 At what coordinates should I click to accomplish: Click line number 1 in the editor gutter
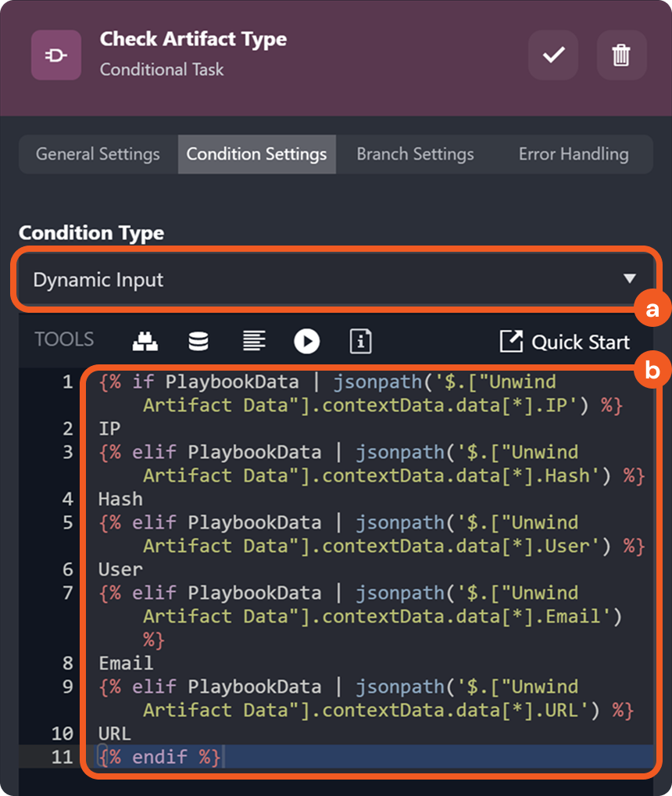(x=67, y=382)
